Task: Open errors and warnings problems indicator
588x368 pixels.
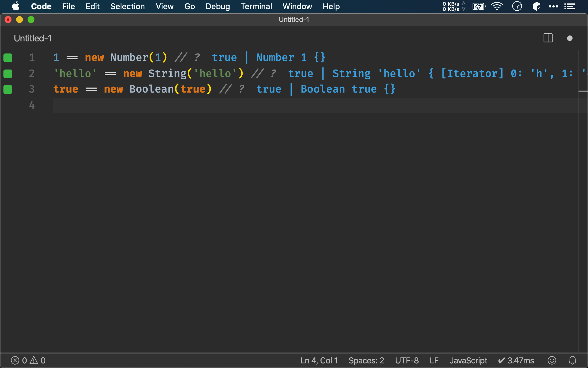Action: (28, 360)
